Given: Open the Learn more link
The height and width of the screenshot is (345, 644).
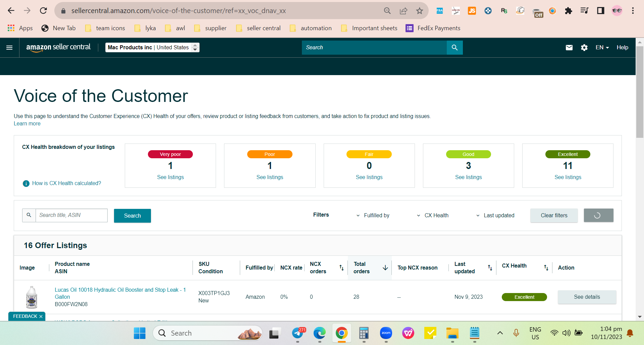Looking at the screenshot, I should (x=27, y=124).
